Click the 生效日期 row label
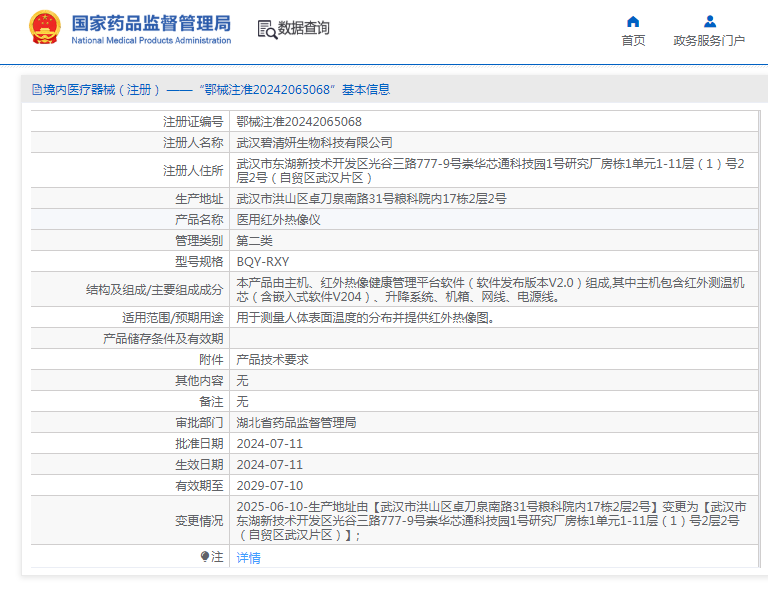This screenshot has height=589, width=768. 199,465
